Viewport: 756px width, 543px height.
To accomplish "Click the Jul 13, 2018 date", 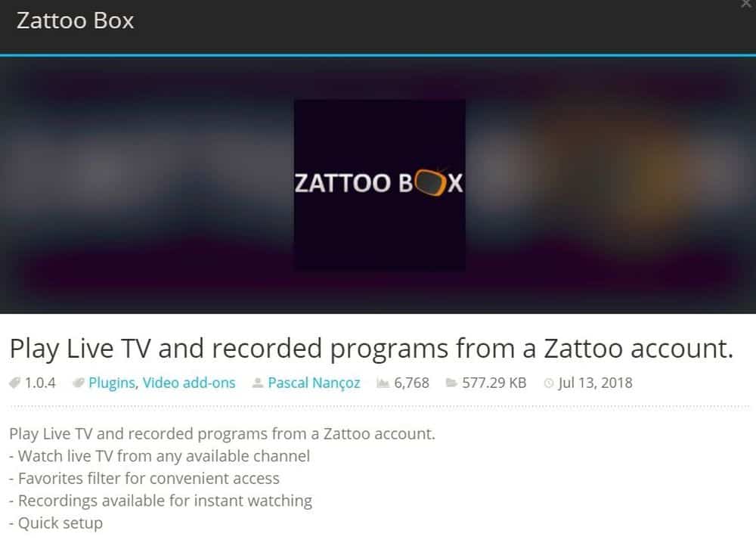I will click(596, 383).
